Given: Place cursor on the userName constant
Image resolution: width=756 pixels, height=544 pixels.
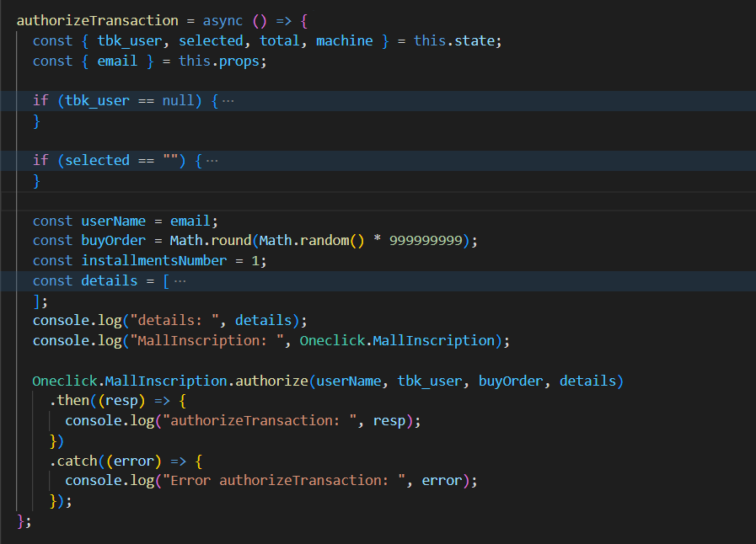Looking at the screenshot, I should [x=113, y=220].
